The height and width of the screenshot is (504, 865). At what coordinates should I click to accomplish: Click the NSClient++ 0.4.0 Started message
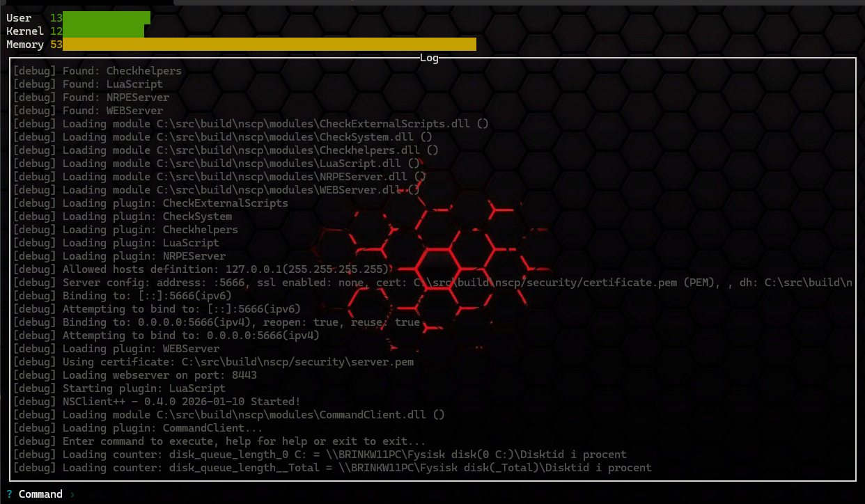pyautogui.click(x=195, y=401)
